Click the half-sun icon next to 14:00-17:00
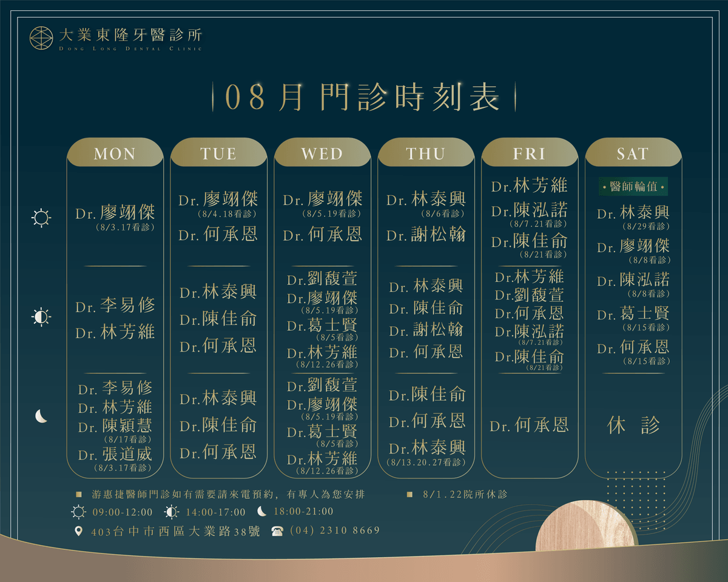The image size is (728, 582). [x=172, y=512]
